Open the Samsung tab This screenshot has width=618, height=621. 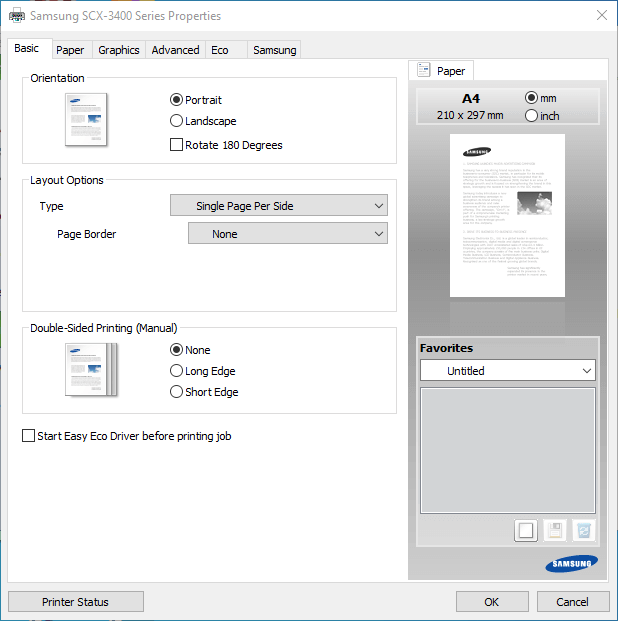[274, 50]
